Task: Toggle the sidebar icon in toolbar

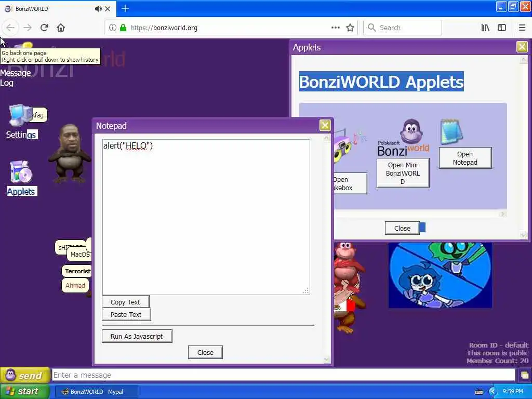Action: 502,28
